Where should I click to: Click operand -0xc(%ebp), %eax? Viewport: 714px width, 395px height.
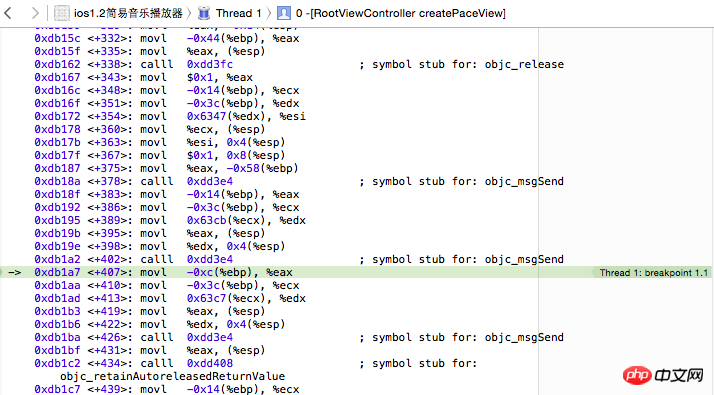coord(240,272)
